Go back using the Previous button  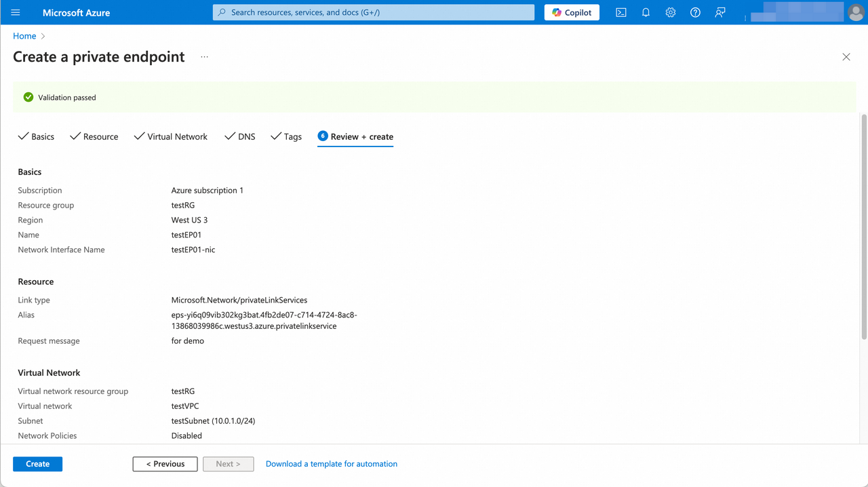[x=165, y=464]
